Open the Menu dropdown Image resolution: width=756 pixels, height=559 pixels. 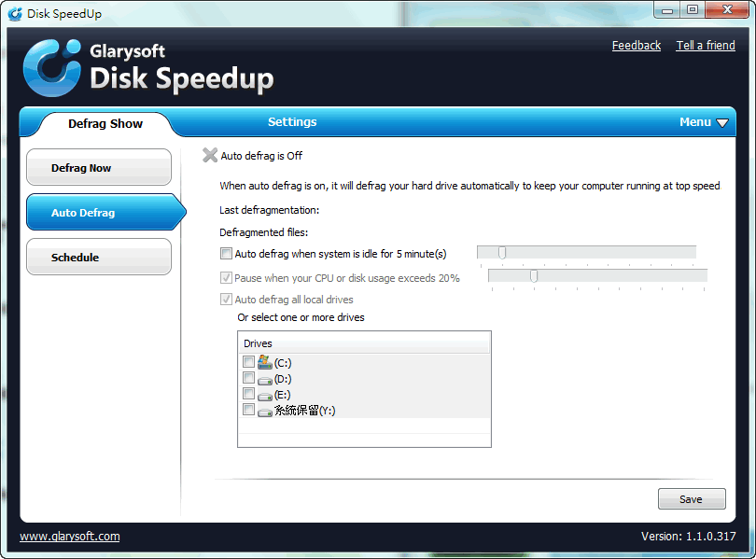pyautogui.click(x=704, y=122)
